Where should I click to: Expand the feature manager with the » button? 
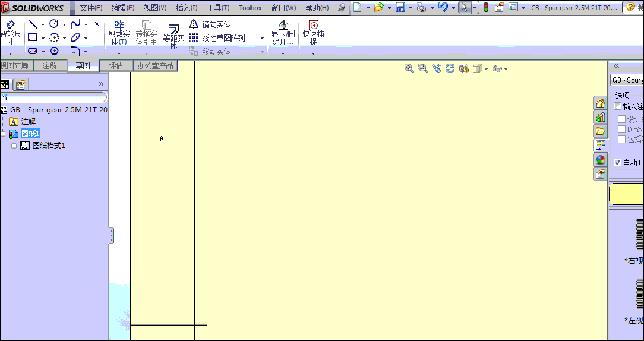(101, 84)
